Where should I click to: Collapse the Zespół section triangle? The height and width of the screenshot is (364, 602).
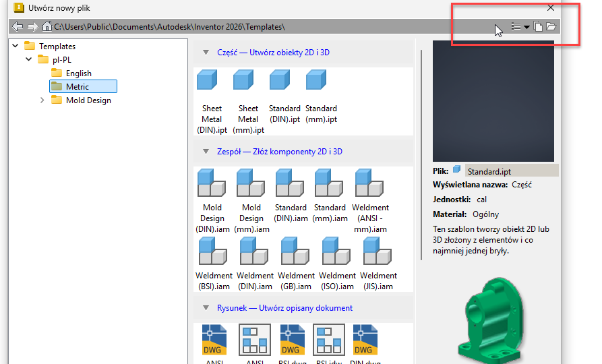[206, 151]
